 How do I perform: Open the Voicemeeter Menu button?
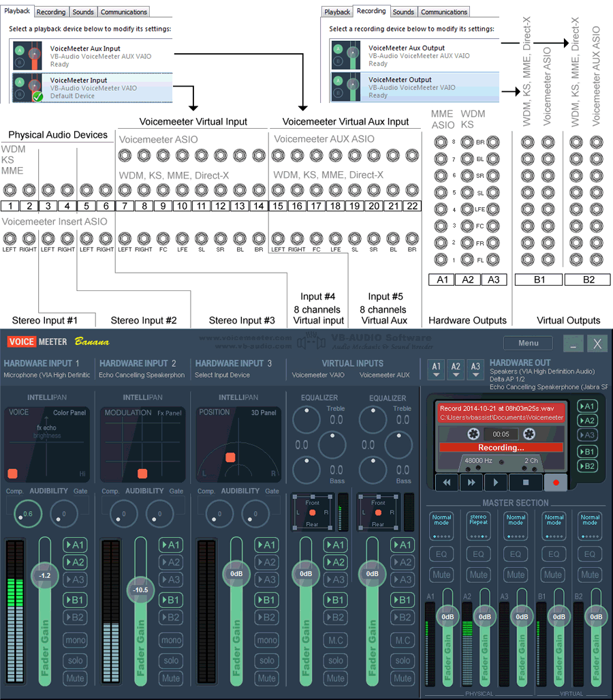click(x=529, y=343)
